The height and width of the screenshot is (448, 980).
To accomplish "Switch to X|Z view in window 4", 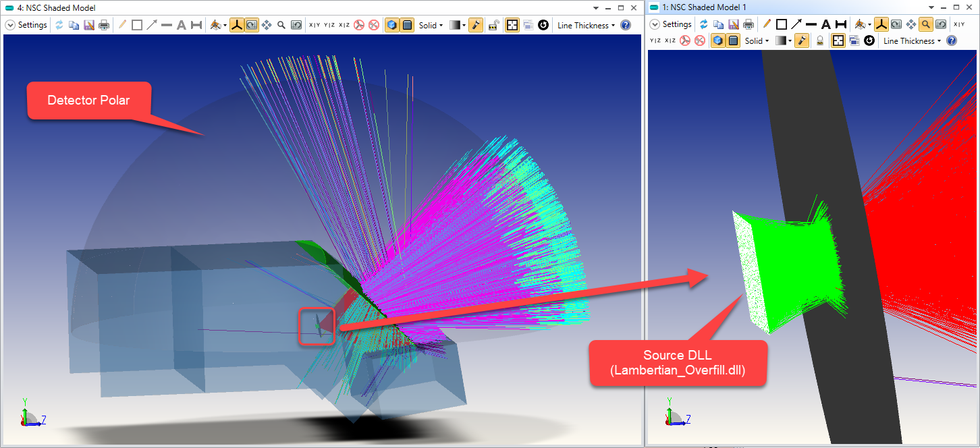I will [x=344, y=25].
